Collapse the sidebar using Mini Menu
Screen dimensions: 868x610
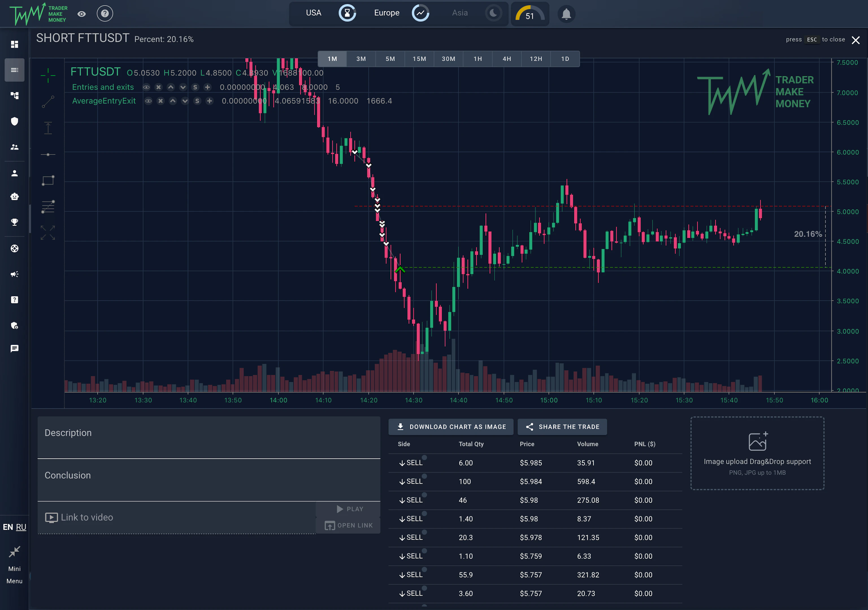[x=14, y=552]
